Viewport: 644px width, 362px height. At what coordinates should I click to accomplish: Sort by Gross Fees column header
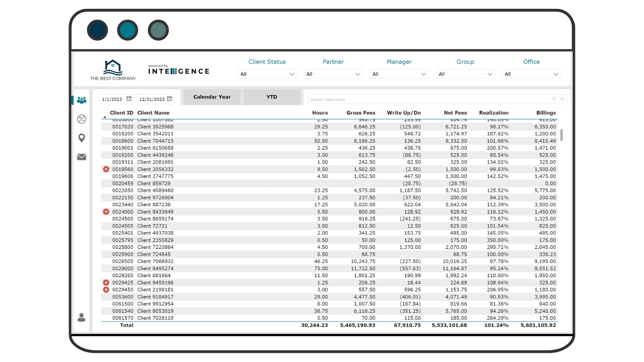(361, 113)
